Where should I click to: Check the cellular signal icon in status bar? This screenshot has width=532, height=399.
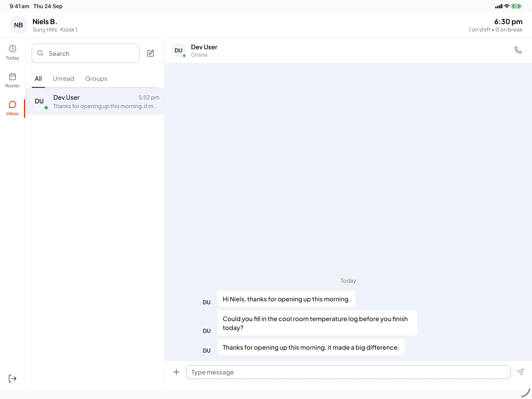(499, 7)
